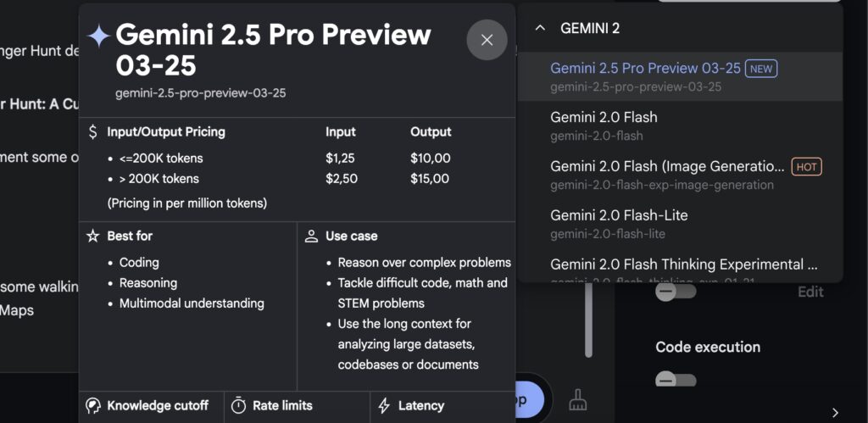Click the Edit link in settings panel
The image size is (868, 423).
[810, 292]
